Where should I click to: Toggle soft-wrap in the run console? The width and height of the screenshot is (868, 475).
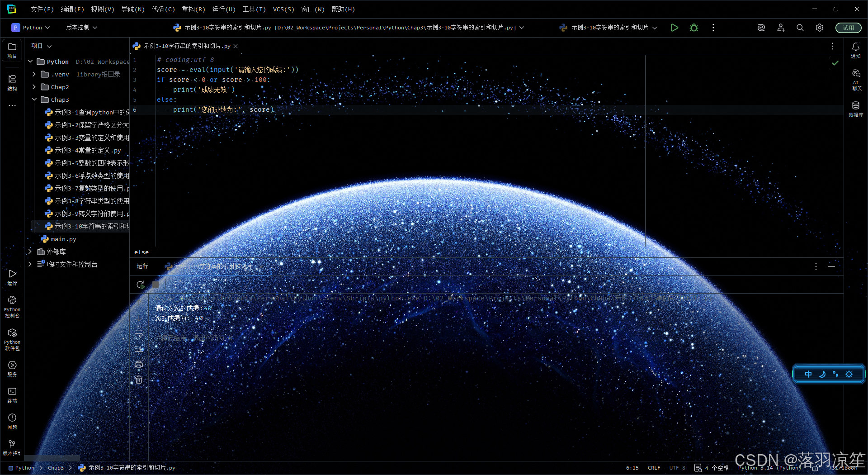(x=139, y=334)
